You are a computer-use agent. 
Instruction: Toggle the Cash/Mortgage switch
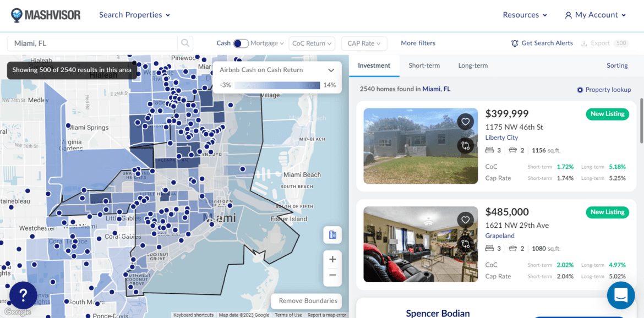pyautogui.click(x=241, y=43)
